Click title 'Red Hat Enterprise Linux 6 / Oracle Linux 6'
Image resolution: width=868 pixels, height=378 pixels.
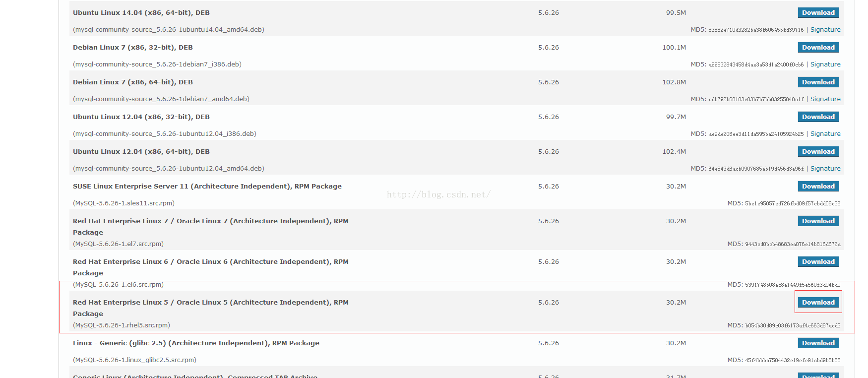point(211,267)
